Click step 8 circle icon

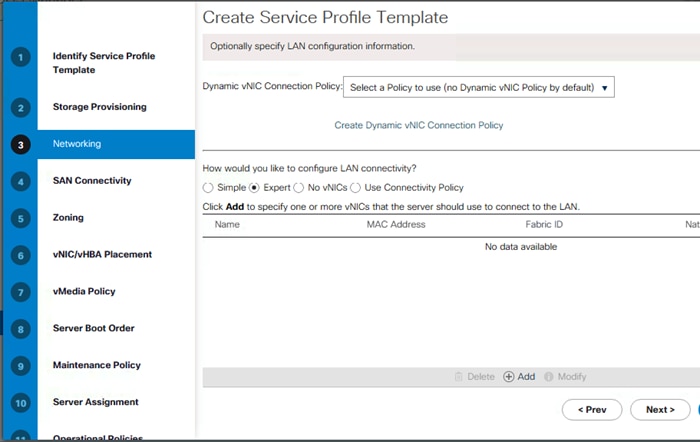pyautogui.click(x=21, y=329)
